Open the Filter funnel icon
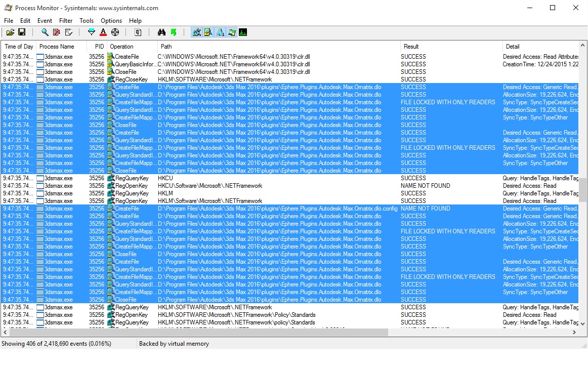The image size is (588, 369). pyautogui.click(x=92, y=32)
